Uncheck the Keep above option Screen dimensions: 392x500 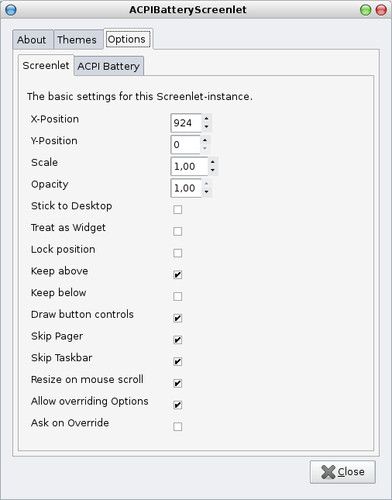point(178,275)
